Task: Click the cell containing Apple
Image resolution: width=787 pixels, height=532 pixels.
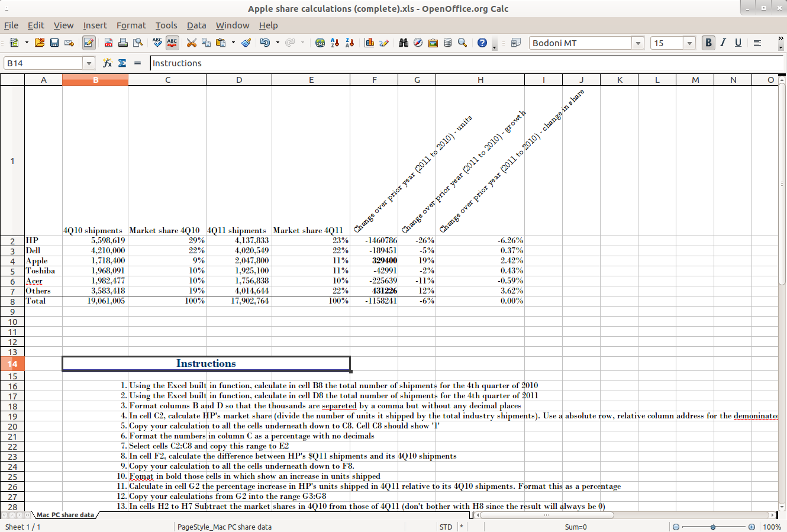Action: [43, 261]
